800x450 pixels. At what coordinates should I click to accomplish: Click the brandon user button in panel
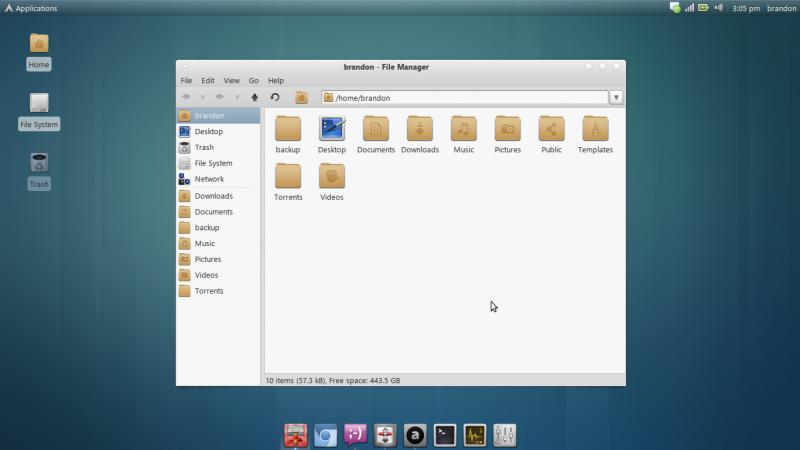click(781, 8)
